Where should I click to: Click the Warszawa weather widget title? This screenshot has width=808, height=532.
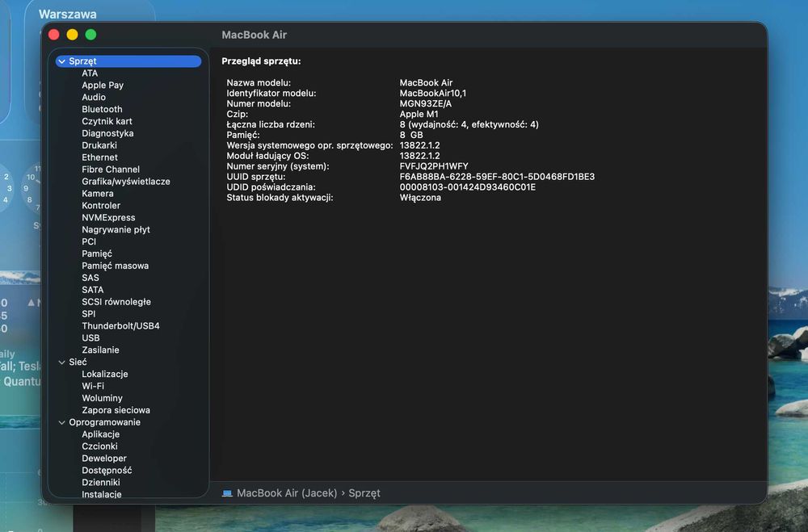coord(68,14)
